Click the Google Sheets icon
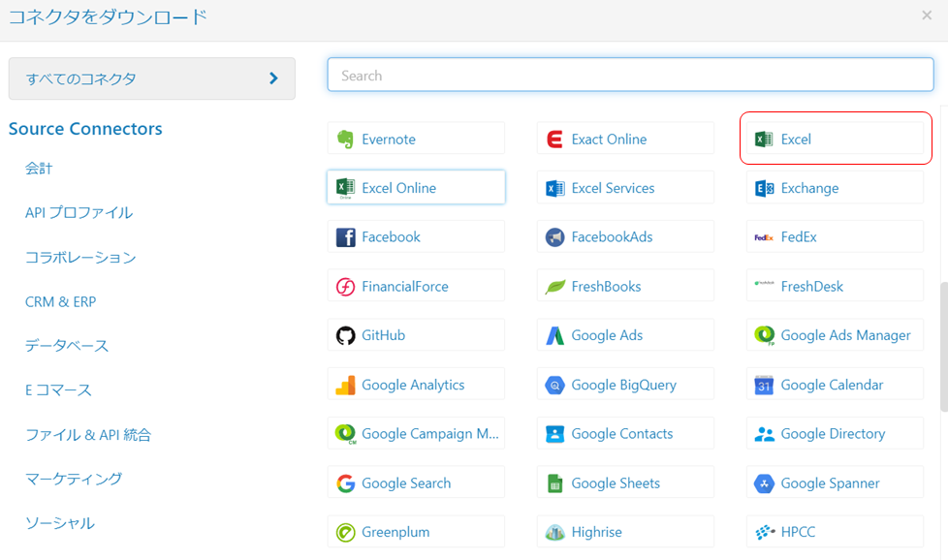The image size is (948, 560). (554, 483)
